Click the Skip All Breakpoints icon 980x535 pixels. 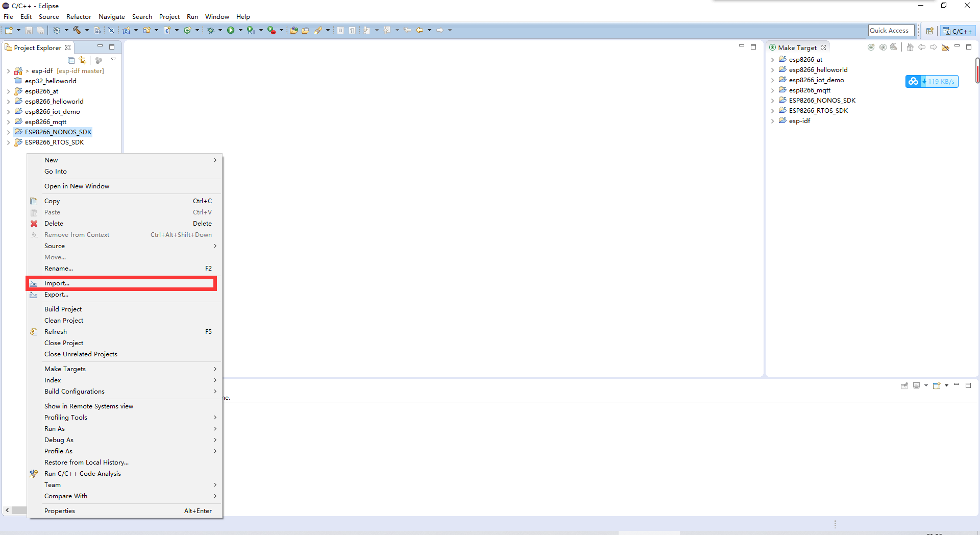111,31
